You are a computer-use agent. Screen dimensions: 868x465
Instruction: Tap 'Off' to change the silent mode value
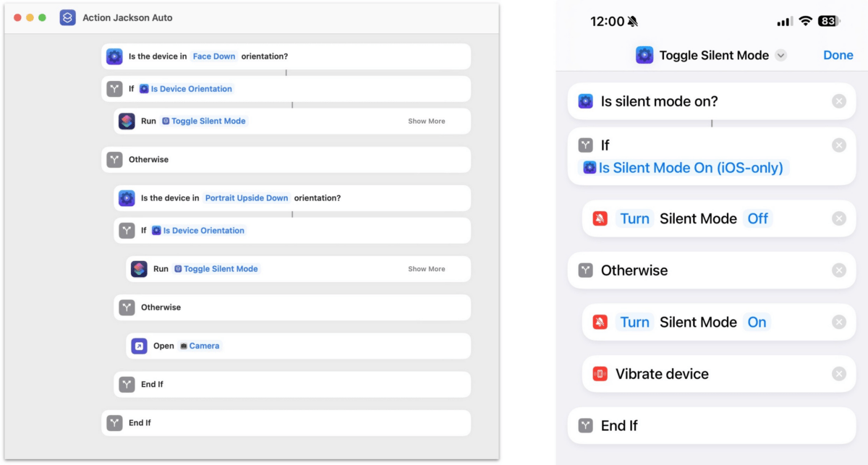click(757, 218)
